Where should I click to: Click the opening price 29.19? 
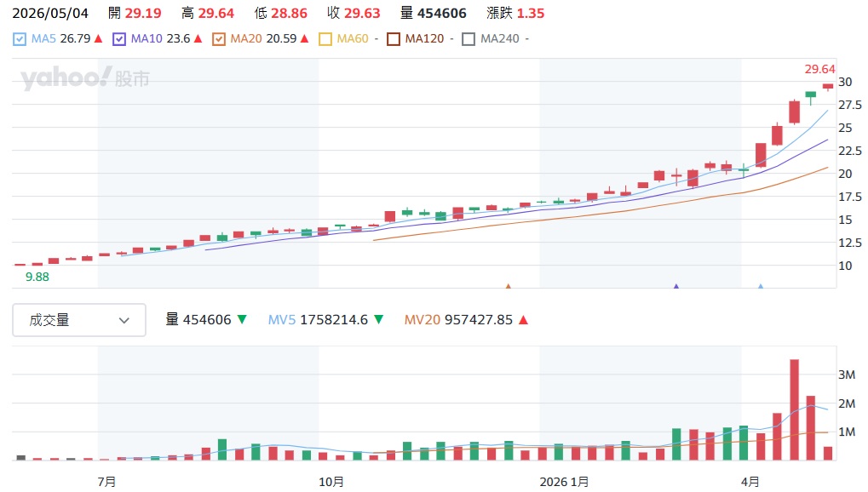[143, 14]
